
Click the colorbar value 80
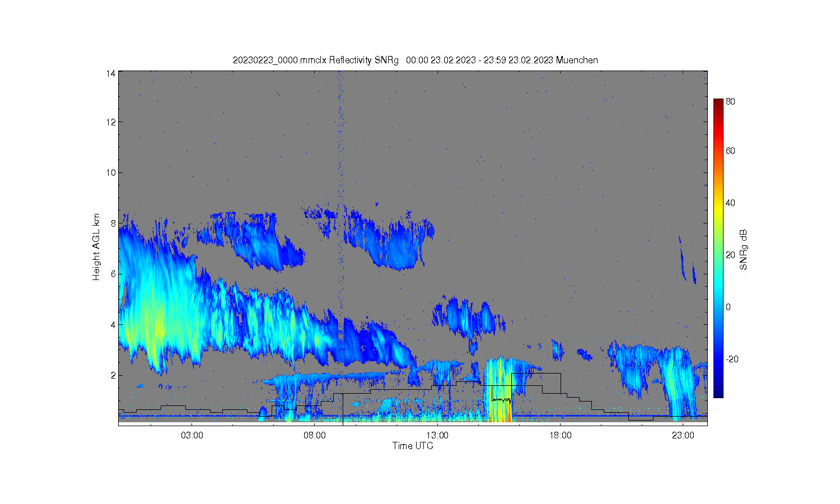tap(731, 102)
